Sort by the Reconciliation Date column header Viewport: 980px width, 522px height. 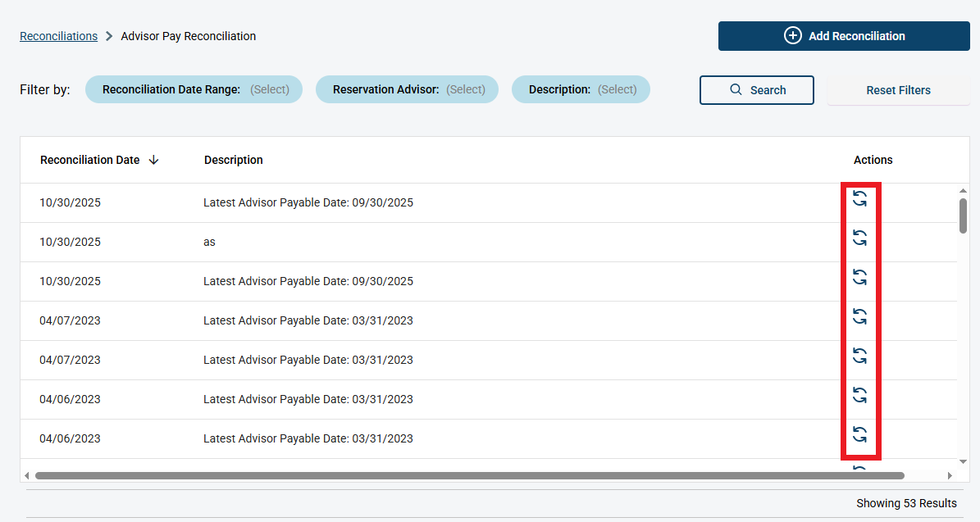pos(90,160)
